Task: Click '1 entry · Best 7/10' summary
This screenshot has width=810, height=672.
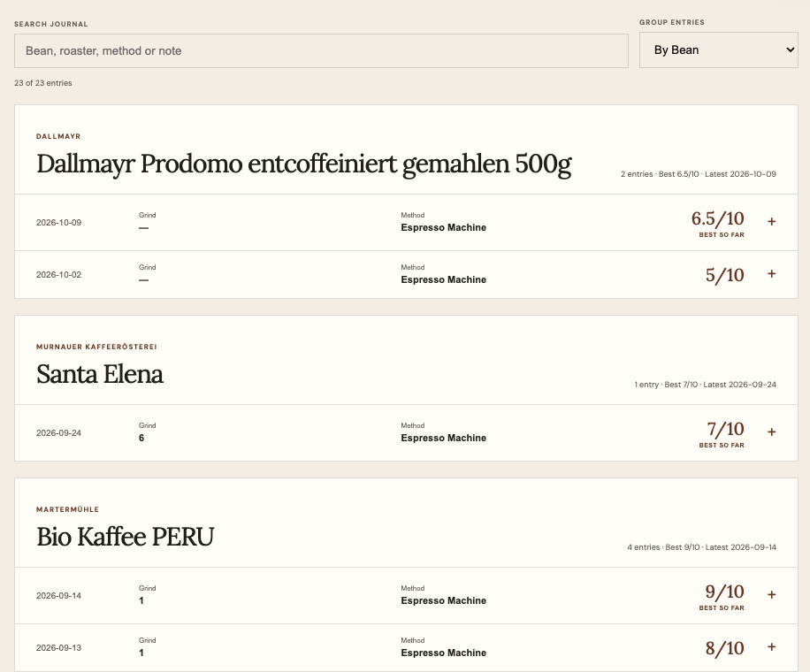Action: pos(667,385)
